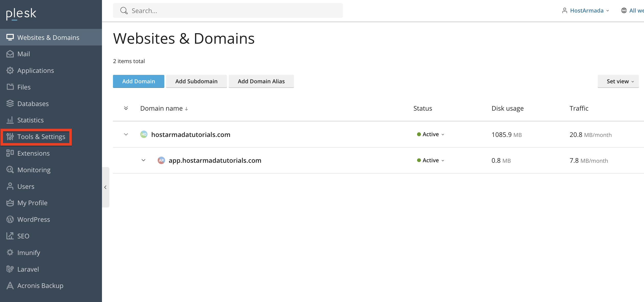Click the Plesk logo
644x302 pixels.
pyautogui.click(x=21, y=14)
